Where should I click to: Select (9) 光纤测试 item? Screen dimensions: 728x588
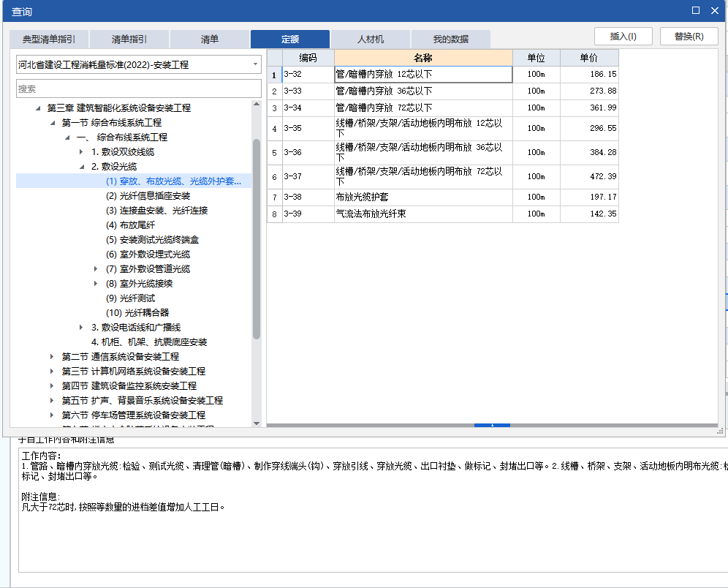130,298
